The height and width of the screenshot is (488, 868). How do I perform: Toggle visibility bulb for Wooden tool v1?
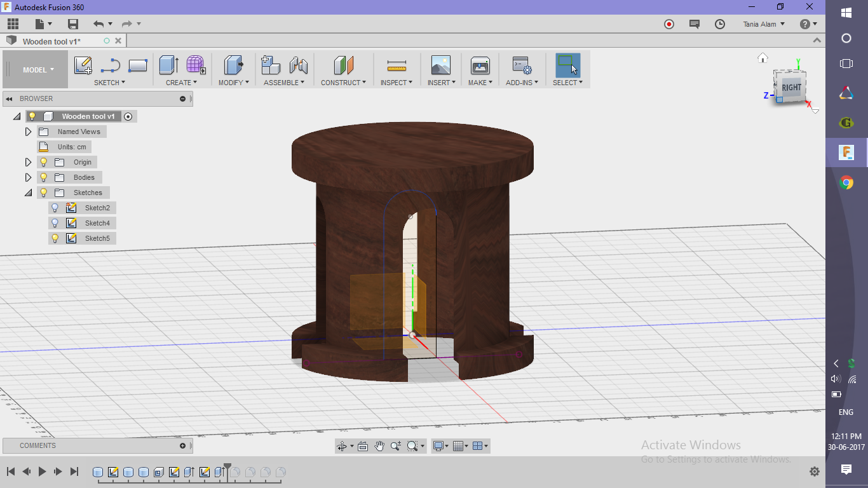click(x=32, y=116)
